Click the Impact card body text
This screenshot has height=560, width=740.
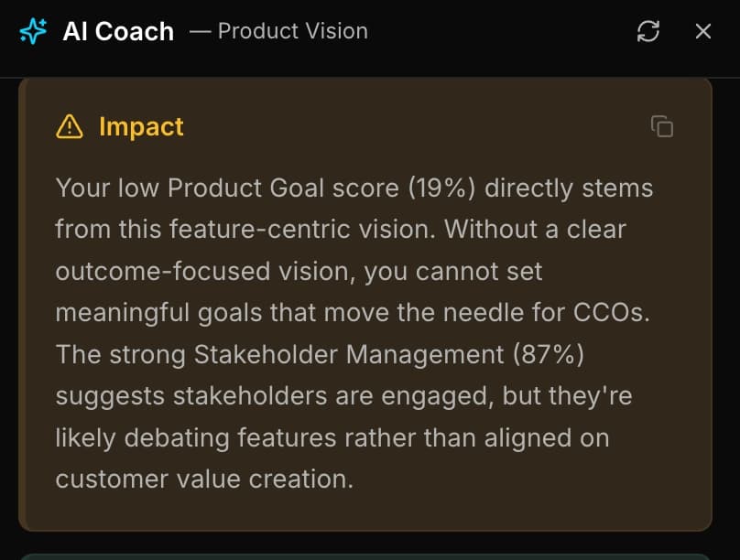coord(354,332)
